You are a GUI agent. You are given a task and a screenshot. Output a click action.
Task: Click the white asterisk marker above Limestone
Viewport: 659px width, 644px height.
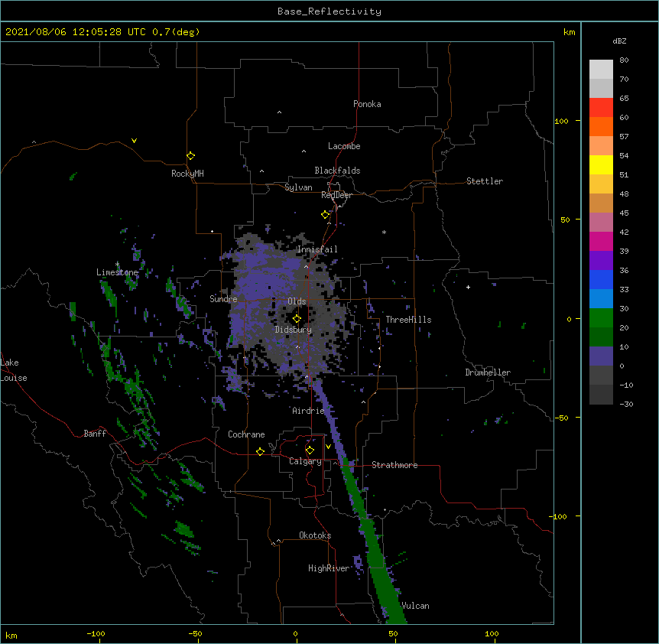pyautogui.click(x=118, y=265)
